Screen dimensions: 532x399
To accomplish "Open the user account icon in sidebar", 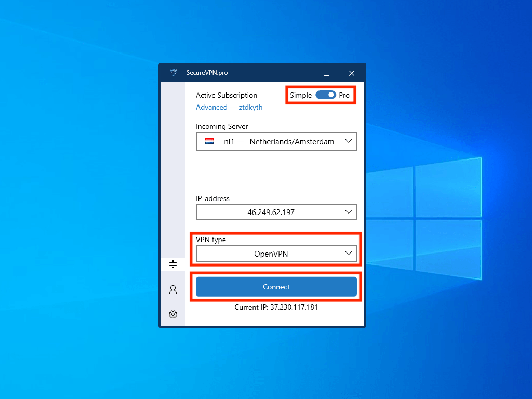I will (x=173, y=289).
